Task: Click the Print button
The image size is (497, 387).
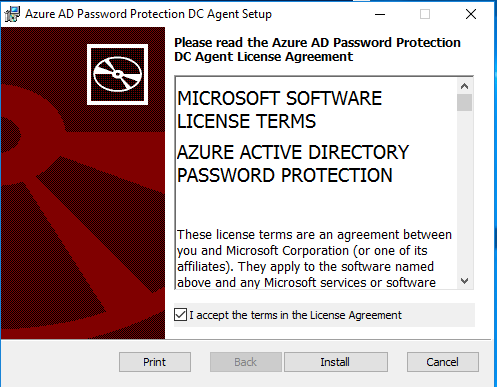Action: (x=155, y=362)
